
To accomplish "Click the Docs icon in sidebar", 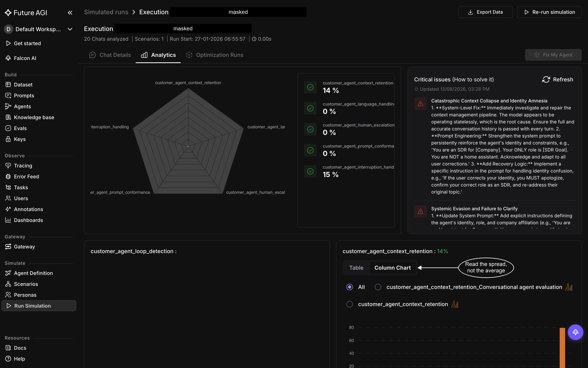I will click(8, 348).
